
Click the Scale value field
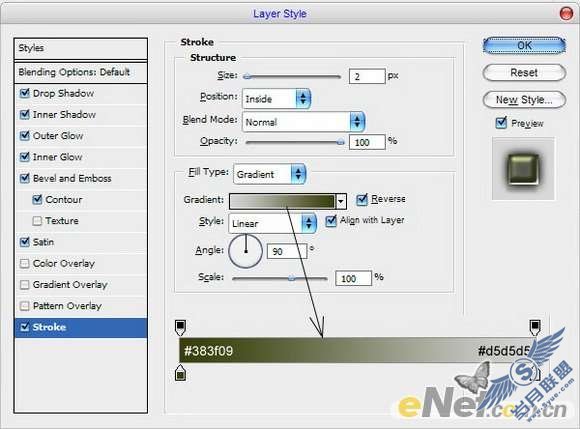(x=353, y=278)
